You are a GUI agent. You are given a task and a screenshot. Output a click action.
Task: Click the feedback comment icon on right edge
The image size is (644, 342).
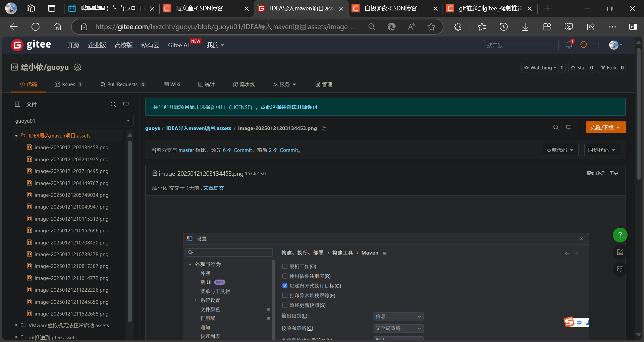coord(620,269)
